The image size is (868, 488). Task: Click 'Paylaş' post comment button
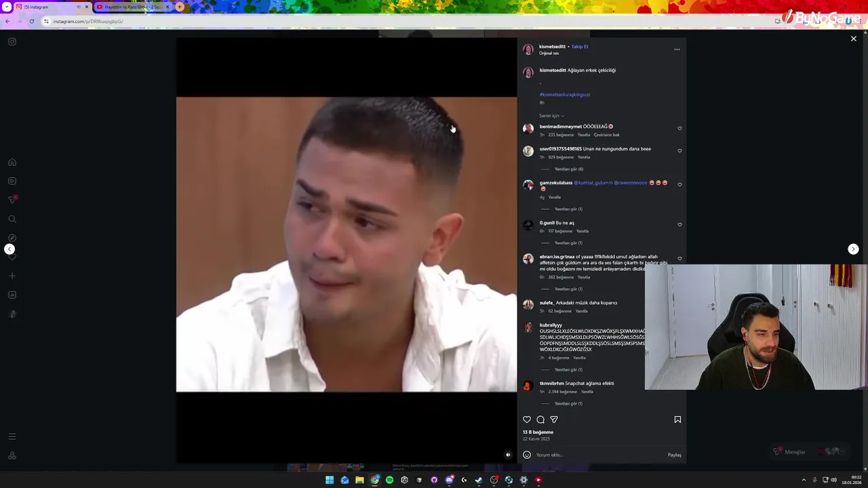pyautogui.click(x=674, y=455)
